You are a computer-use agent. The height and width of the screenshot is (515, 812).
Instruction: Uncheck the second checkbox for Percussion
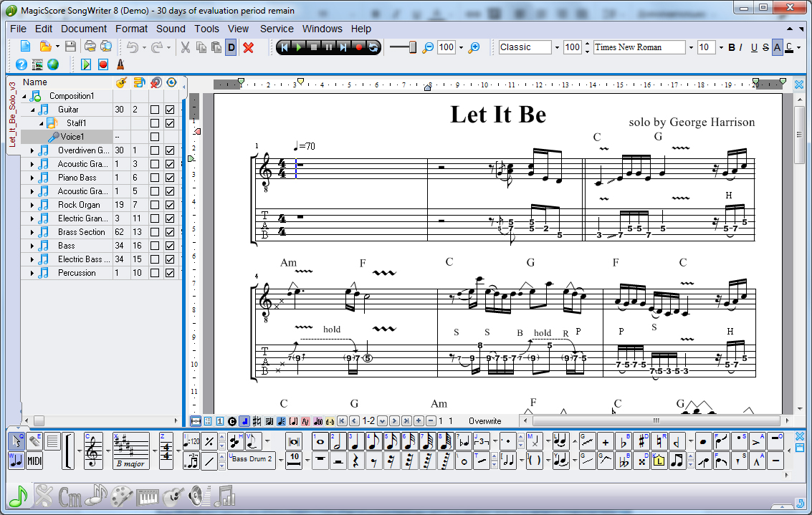coord(170,273)
